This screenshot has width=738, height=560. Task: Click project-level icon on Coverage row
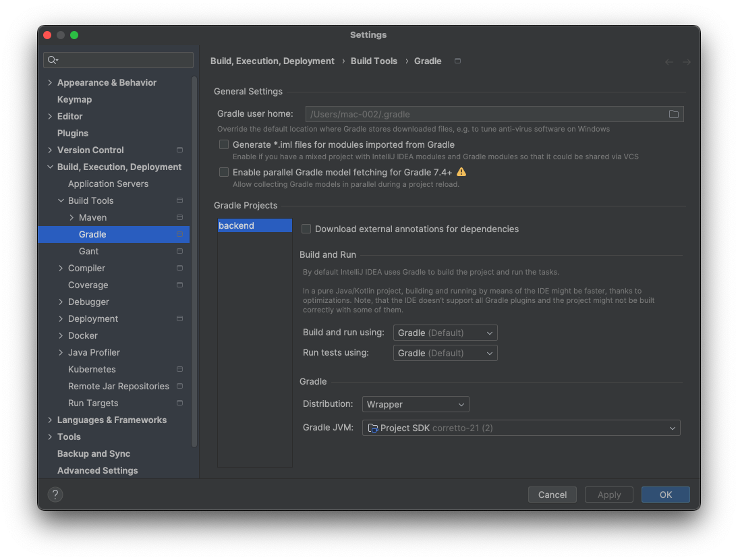(180, 285)
